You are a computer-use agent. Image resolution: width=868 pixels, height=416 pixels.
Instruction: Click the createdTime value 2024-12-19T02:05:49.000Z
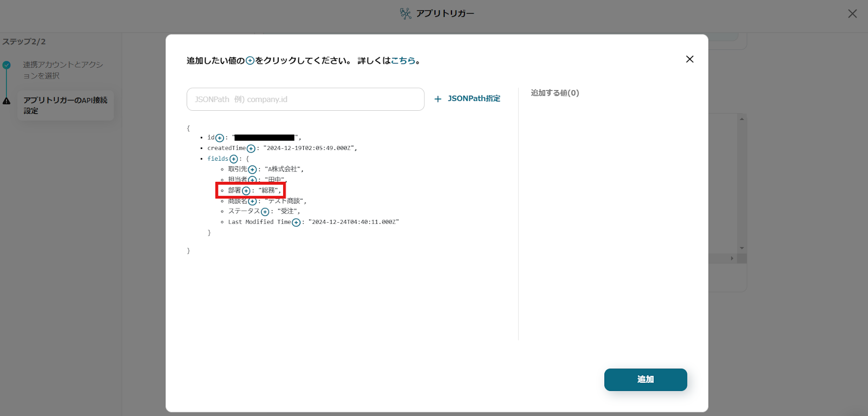[x=309, y=148]
